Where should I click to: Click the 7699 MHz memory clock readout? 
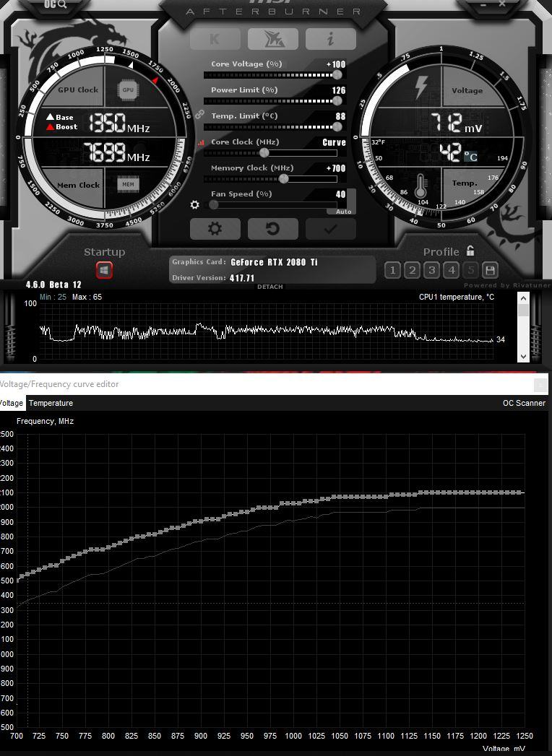click(116, 153)
